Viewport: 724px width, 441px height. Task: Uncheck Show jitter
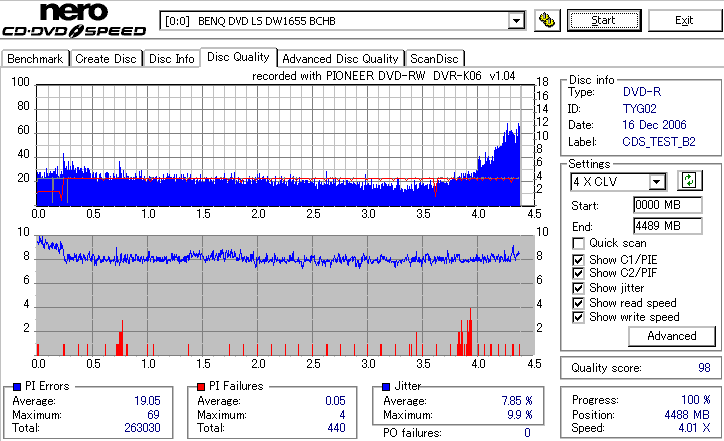coord(578,288)
